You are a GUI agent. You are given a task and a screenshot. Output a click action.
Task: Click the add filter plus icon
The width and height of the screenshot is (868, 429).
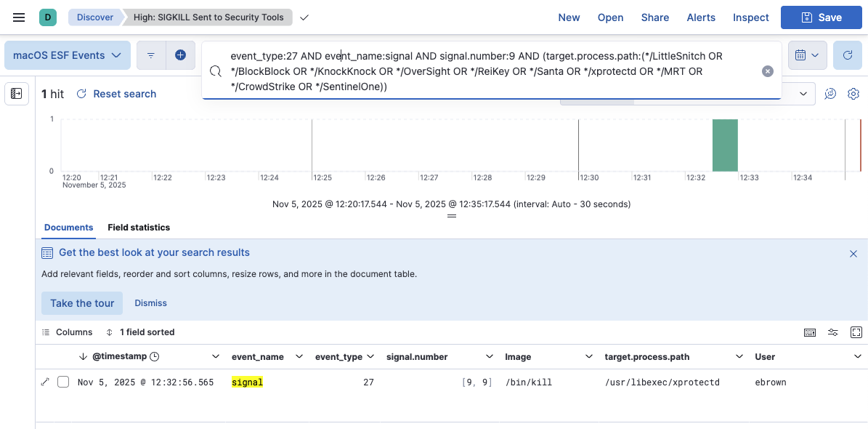point(180,55)
